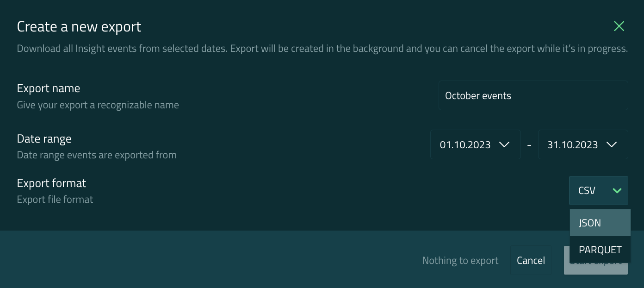Screen dimensions: 644x288
Task: Focus the Export name field with October events
Action: (x=533, y=96)
